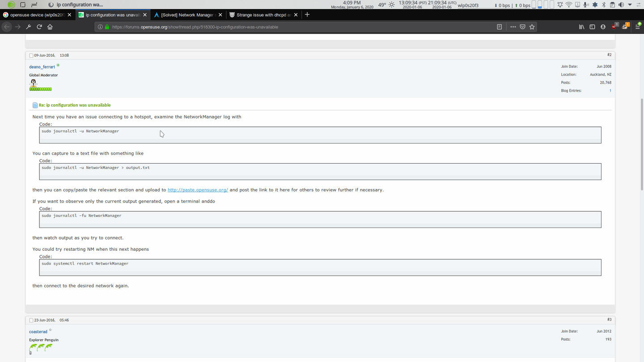
Task: Click the sudo journalctl -u NetworkManager code box
Action: click(x=320, y=135)
